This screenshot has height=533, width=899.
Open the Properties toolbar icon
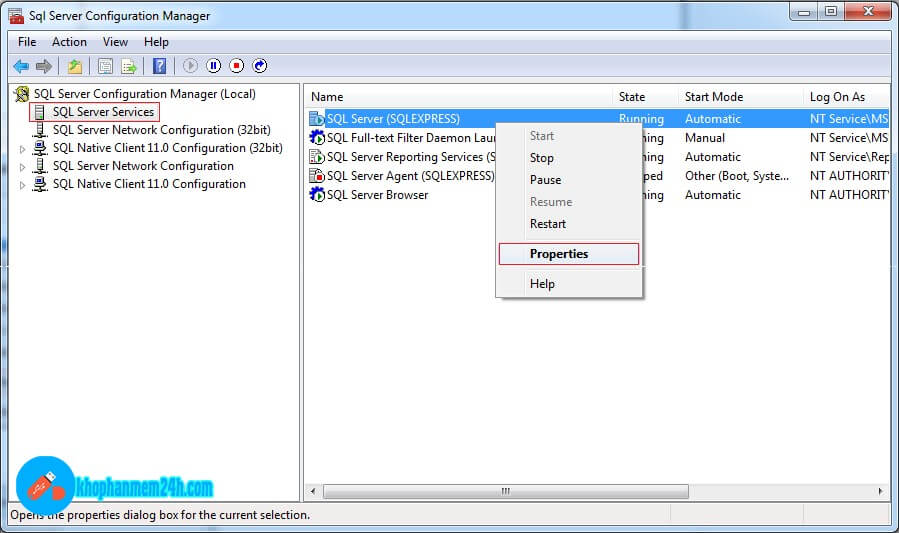105,66
